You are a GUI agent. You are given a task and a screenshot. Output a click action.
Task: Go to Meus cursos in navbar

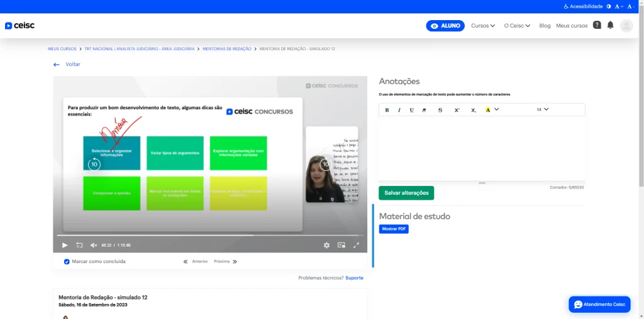point(572,25)
